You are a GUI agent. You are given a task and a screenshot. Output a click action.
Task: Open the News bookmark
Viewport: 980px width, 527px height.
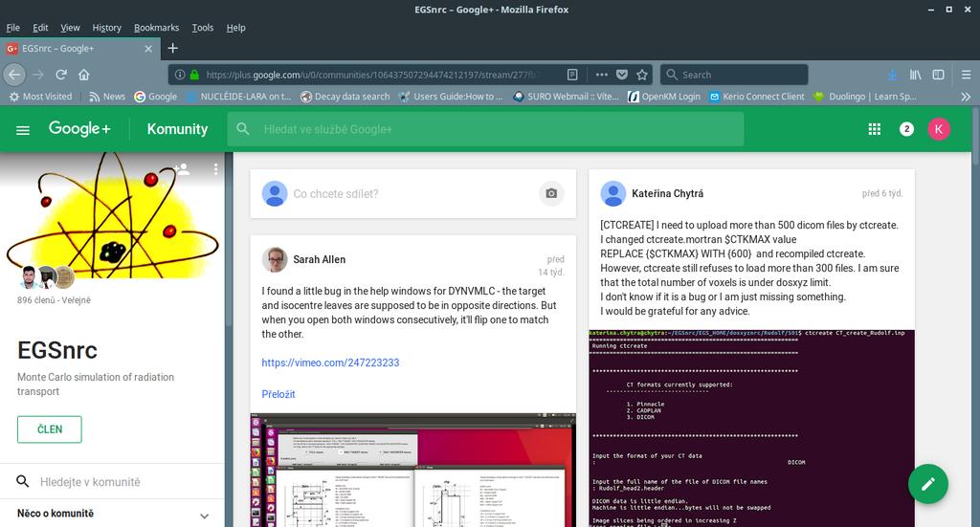pos(107,97)
